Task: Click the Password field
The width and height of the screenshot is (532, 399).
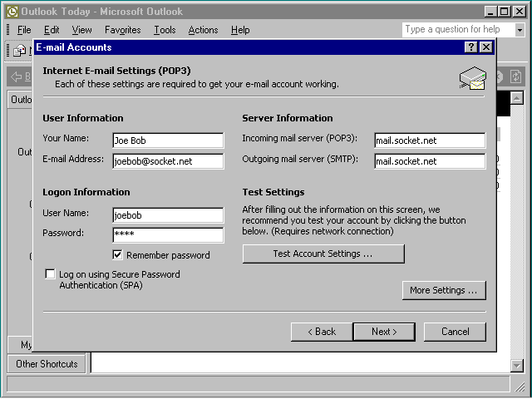Action: point(168,234)
